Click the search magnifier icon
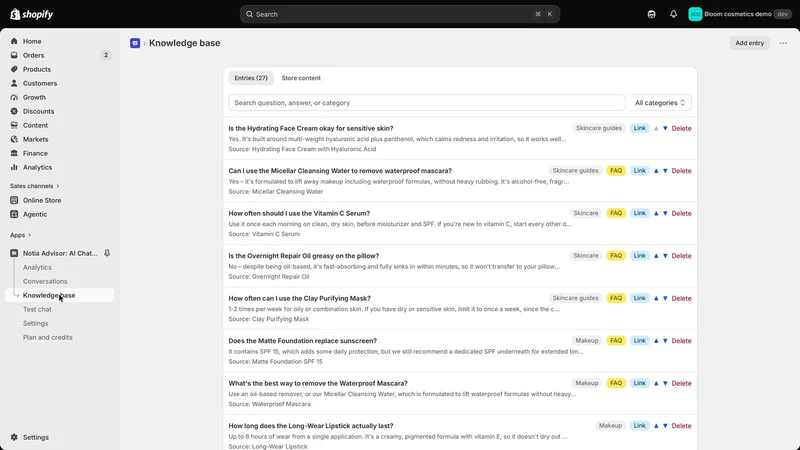This screenshot has width=800, height=450. (x=249, y=14)
